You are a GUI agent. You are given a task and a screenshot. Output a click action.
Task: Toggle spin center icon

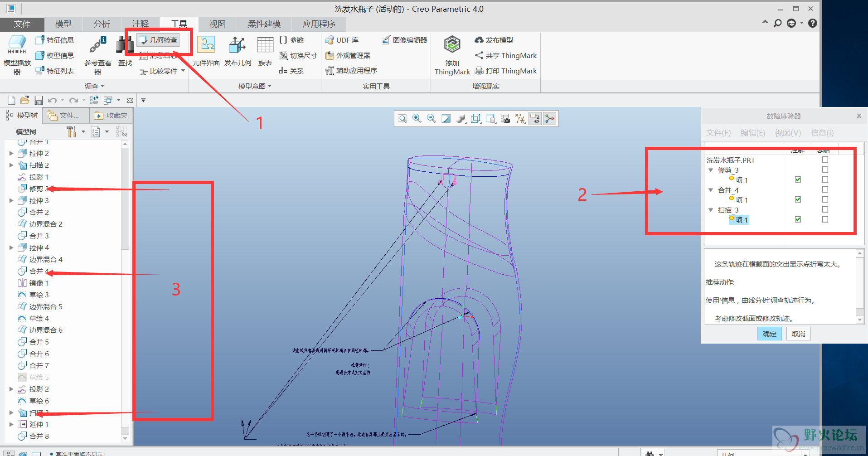tap(550, 119)
